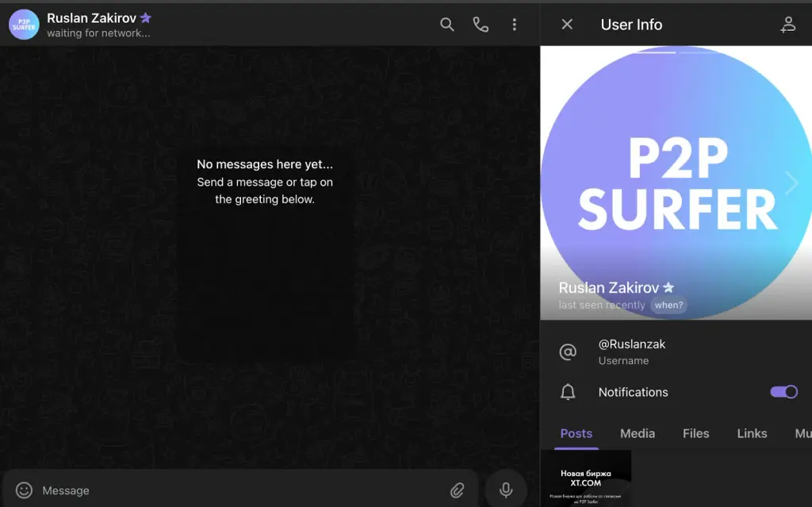This screenshot has width=812, height=507.
Task: Click the "No messages here yet..." text
Action: click(x=265, y=164)
